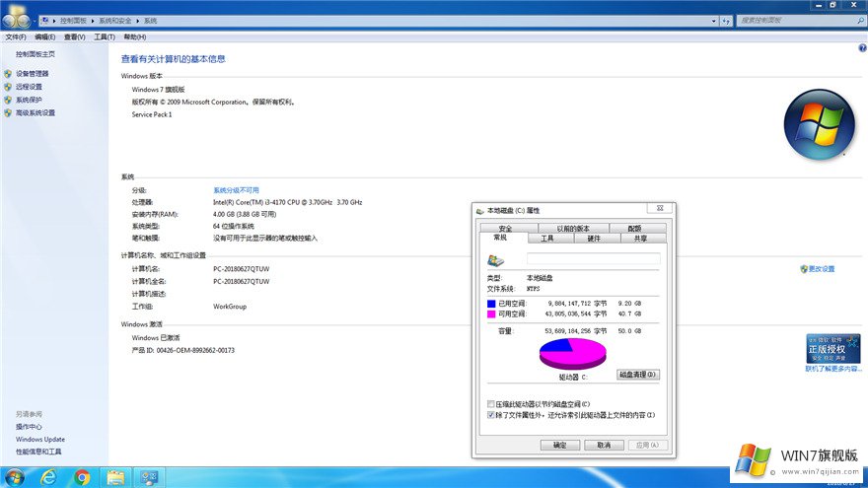The image size is (868, 488).
Task: Click Control Panel breadcrumb in address bar
Action: [73, 21]
